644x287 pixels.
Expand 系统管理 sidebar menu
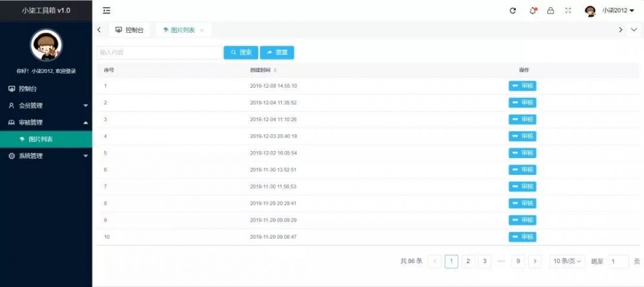[x=46, y=156]
